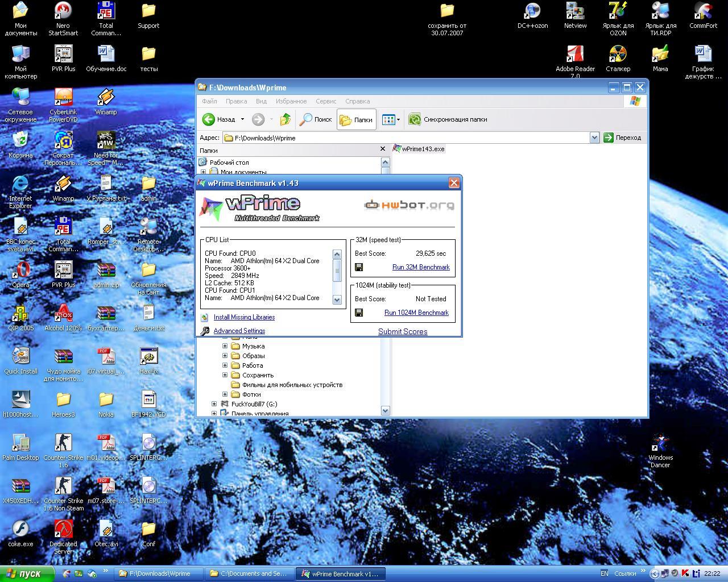Open the Opera browser desktop icon
This screenshot has width=728, height=582.
click(20, 275)
